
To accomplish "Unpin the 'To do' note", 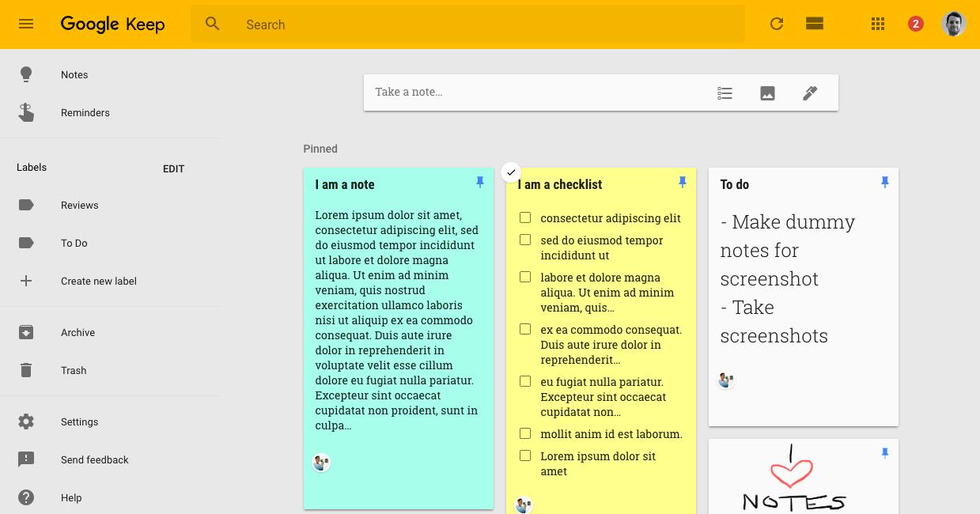I will (x=885, y=183).
